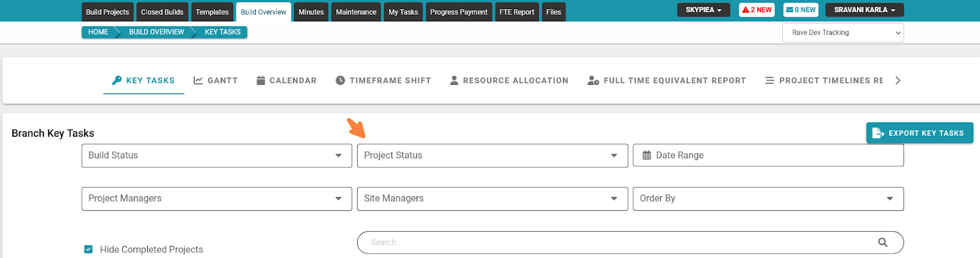Click the key icon in Key Tasks tab
This screenshot has width=980, height=258.
pos(117,80)
